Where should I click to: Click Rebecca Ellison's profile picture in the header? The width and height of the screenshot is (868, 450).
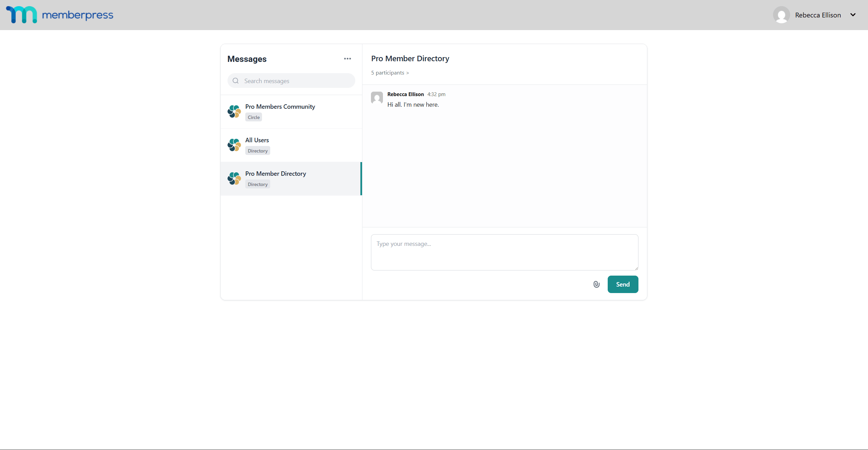click(782, 15)
